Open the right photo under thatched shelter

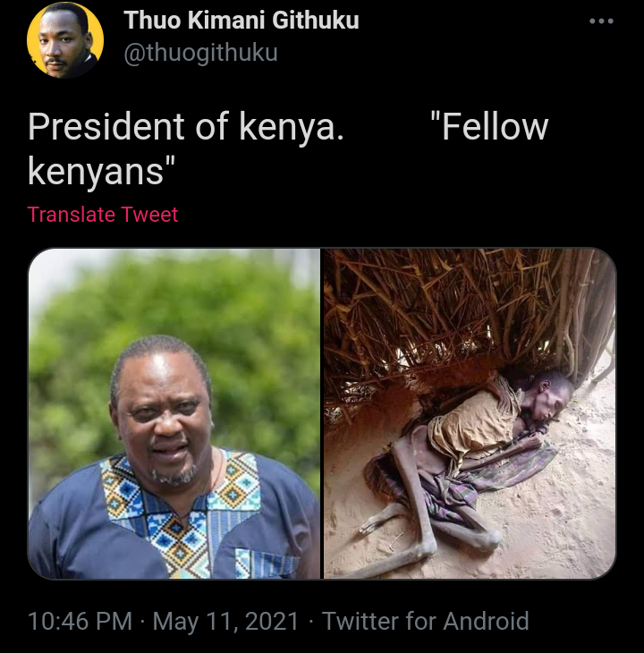[x=470, y=413]
